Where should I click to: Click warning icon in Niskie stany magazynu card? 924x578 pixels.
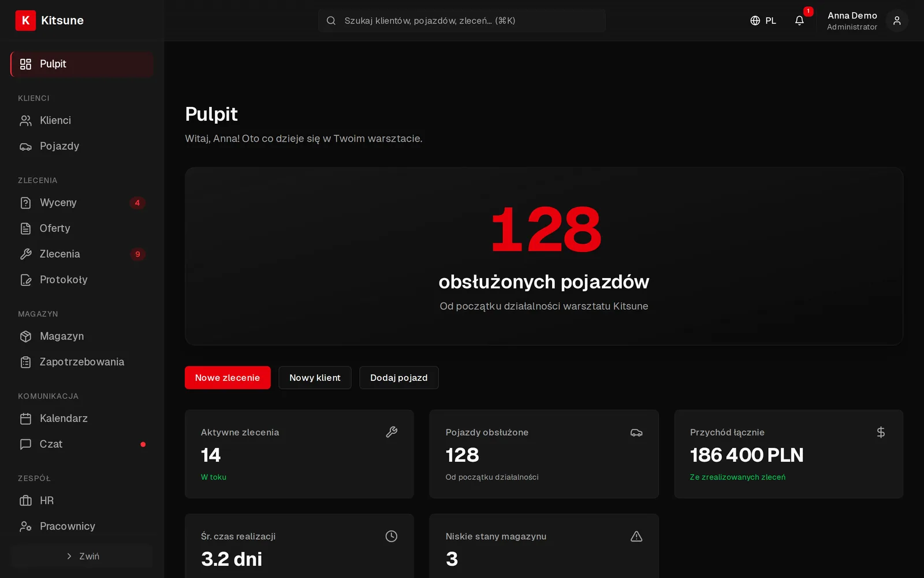click(x=636, y=536)
